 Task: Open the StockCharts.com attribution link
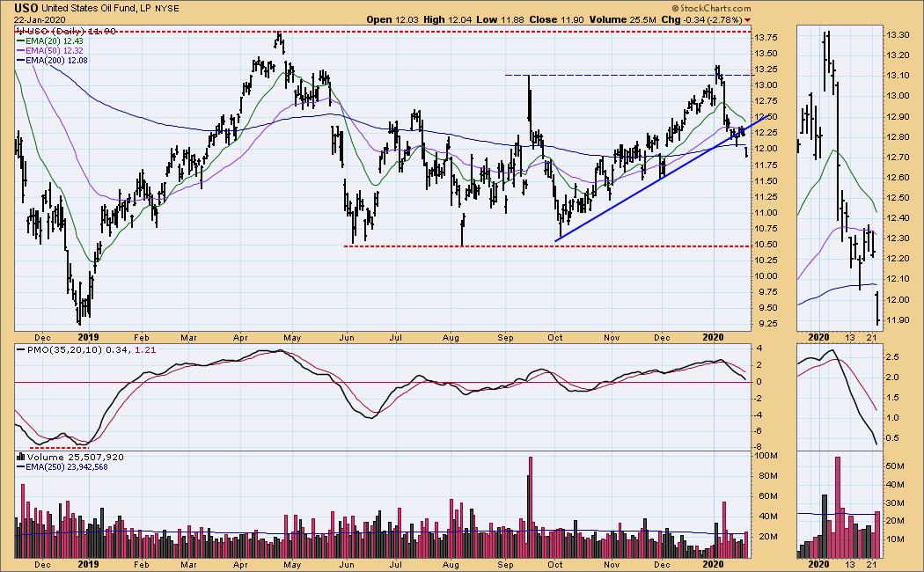click(711, 8)
